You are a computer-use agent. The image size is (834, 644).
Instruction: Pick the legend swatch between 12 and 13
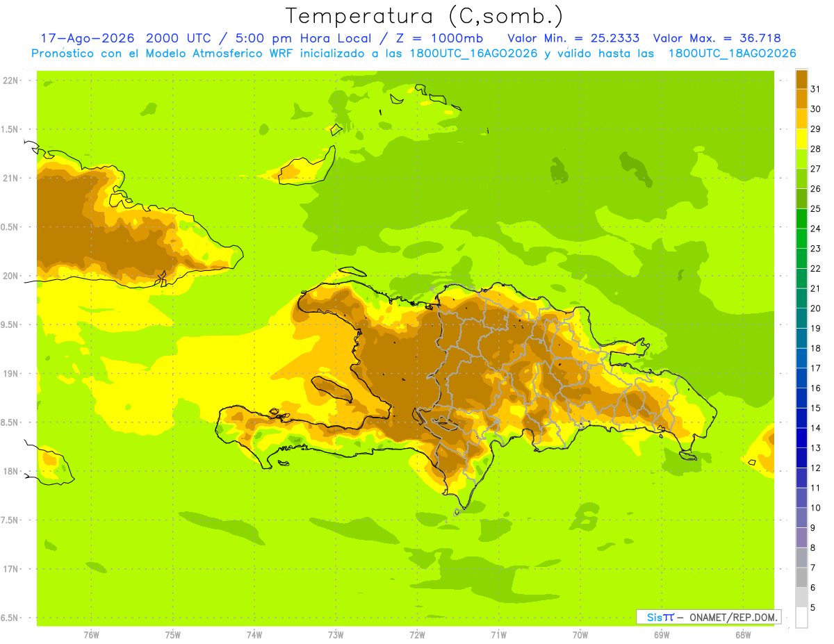pos(801,458)
